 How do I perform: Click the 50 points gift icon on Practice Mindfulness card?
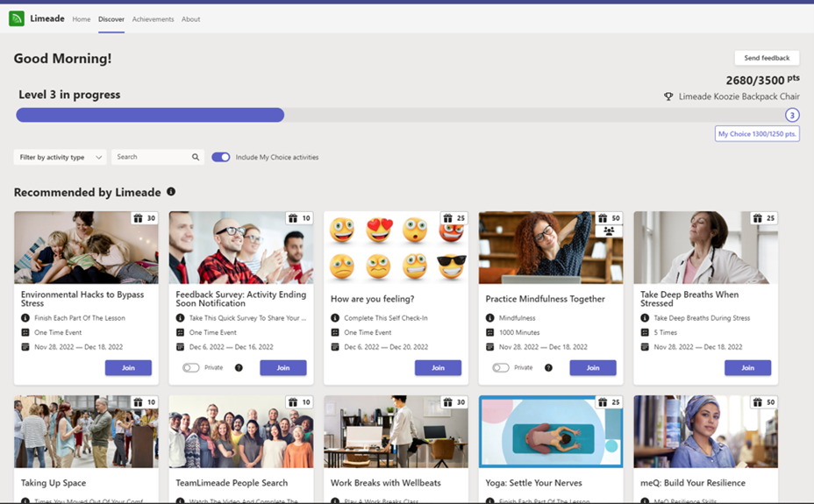pyautogui.click(x=603, y=218)
